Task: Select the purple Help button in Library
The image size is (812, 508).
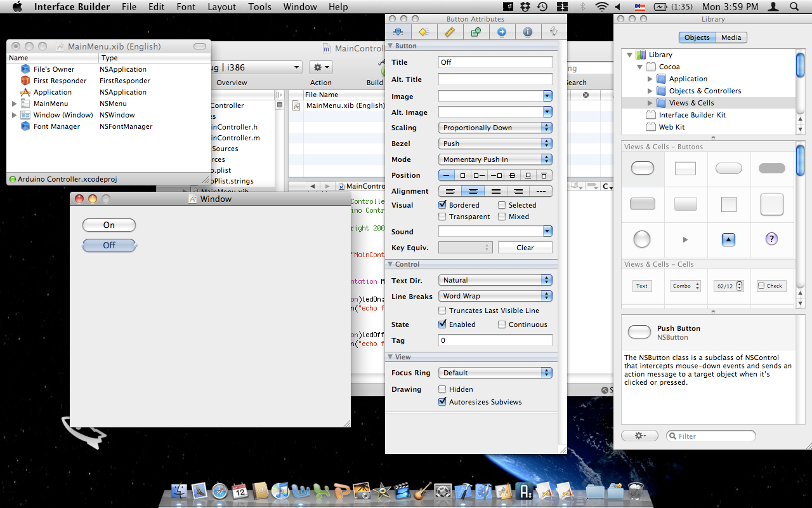Action: pos(772,239)
